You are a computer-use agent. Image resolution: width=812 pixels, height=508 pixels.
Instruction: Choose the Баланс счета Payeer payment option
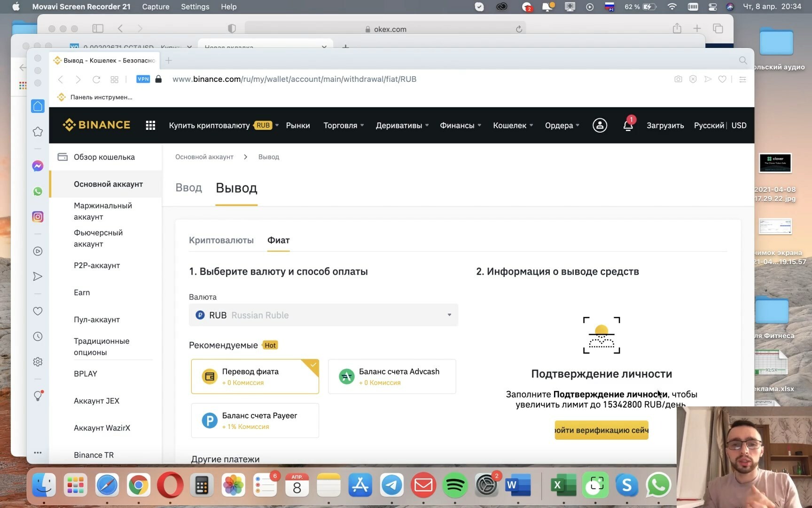[x=255, y=421]
